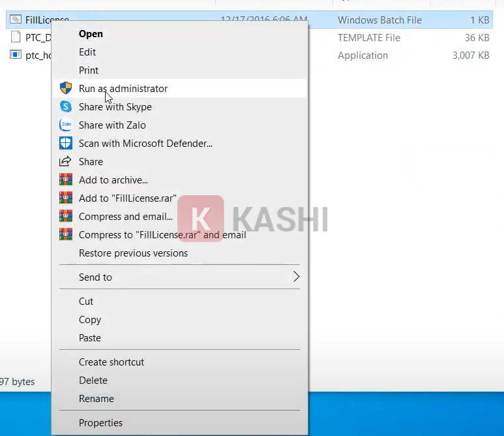Click the shield icon beside Run as administrator
The width and height of the screenshot is (504, 436).
[65, 88]
